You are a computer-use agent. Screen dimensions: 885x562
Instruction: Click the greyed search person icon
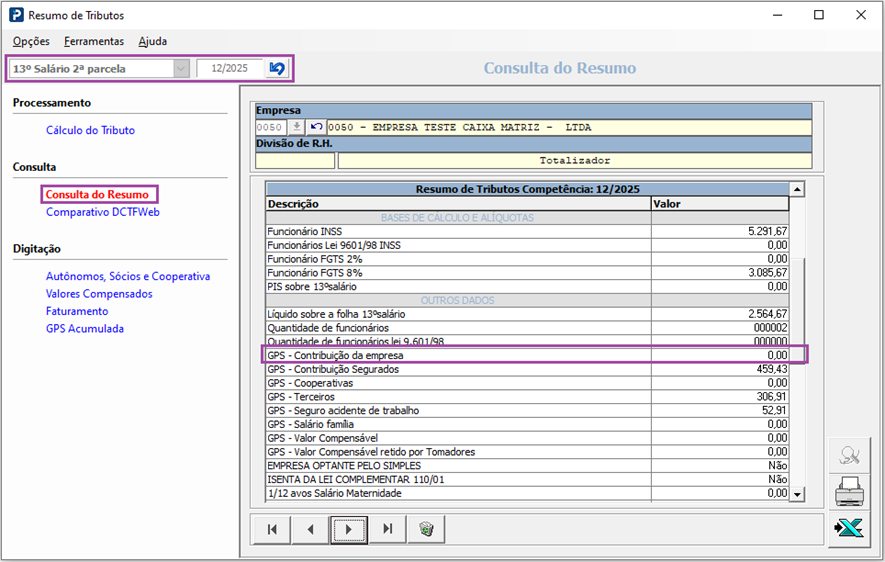849,455
